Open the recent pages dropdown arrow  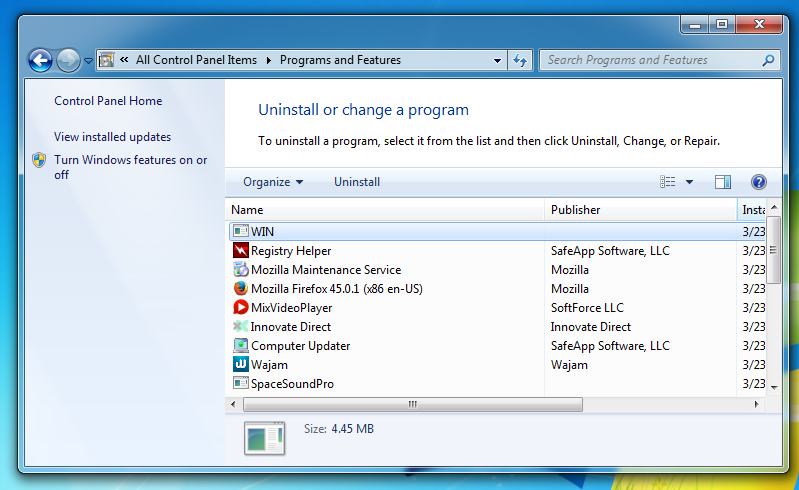coord(88,61)
